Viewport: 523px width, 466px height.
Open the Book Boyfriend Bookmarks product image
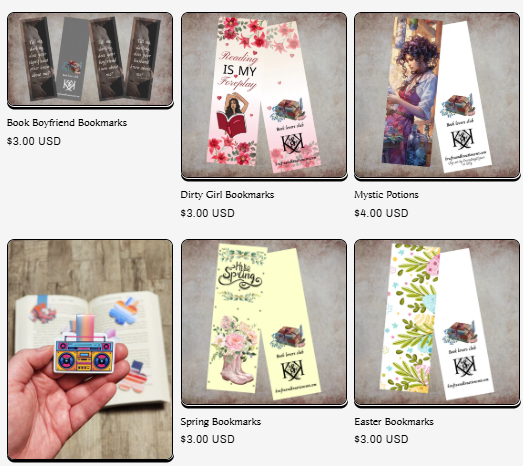[90, 60]
